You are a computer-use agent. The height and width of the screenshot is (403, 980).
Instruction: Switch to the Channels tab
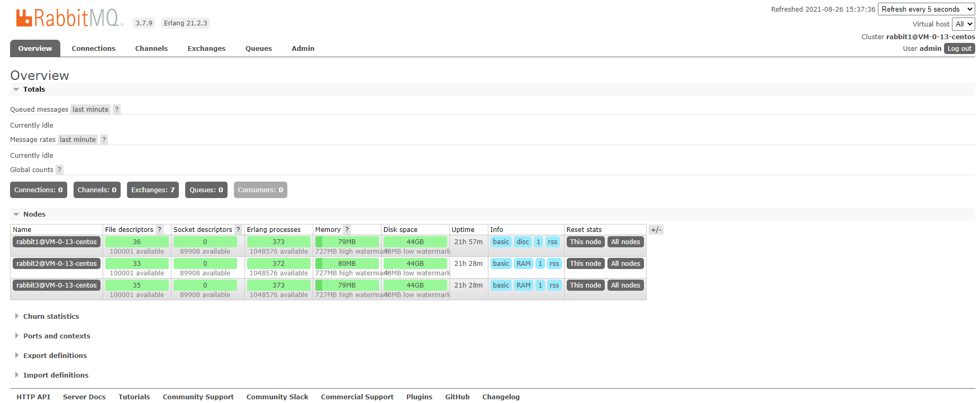[x=151, y=48]
